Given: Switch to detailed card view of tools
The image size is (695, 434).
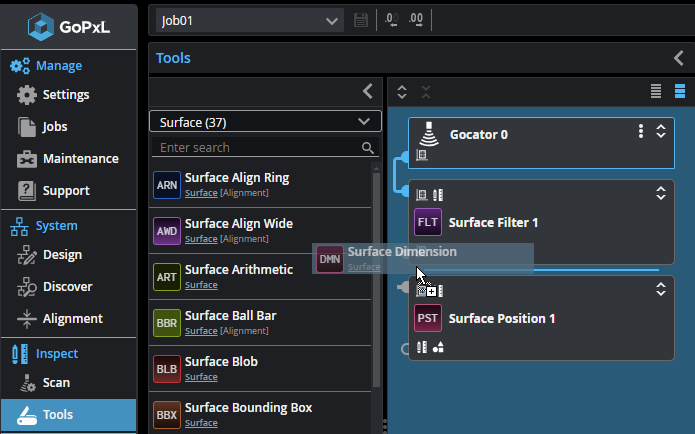Looking at the screenshot, I should pos(680,91).
